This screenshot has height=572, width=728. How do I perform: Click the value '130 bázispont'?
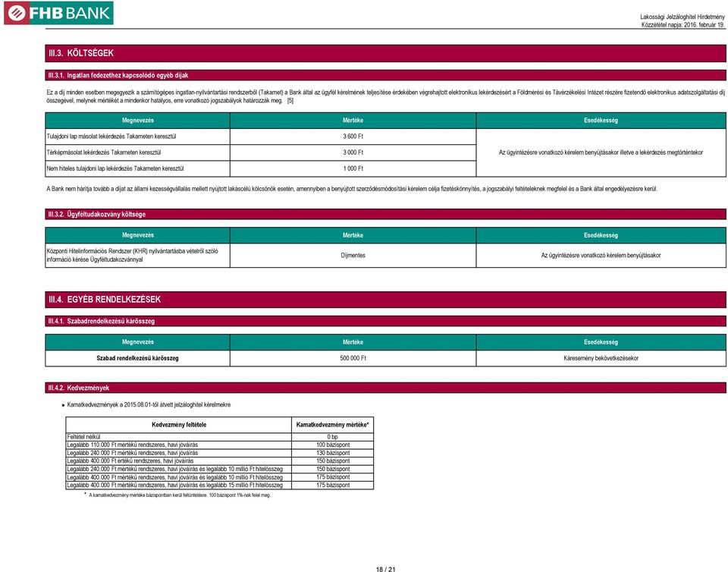[x=333, y=453]
